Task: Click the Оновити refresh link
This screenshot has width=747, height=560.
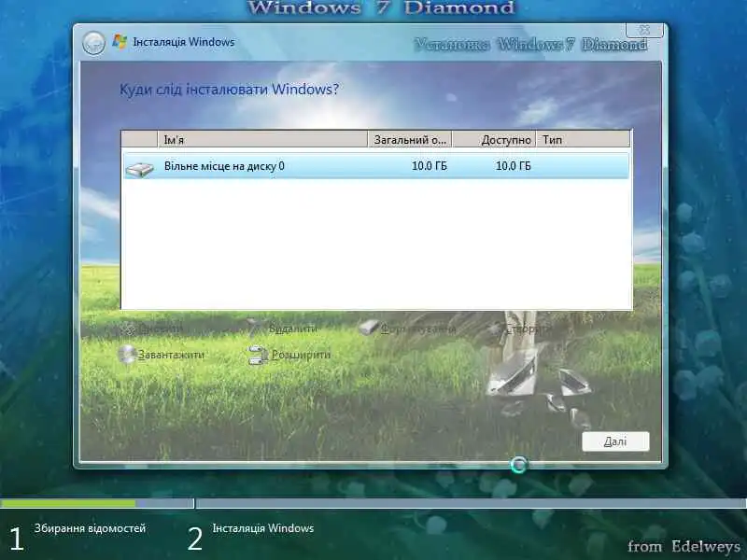Action: point(160,329)
